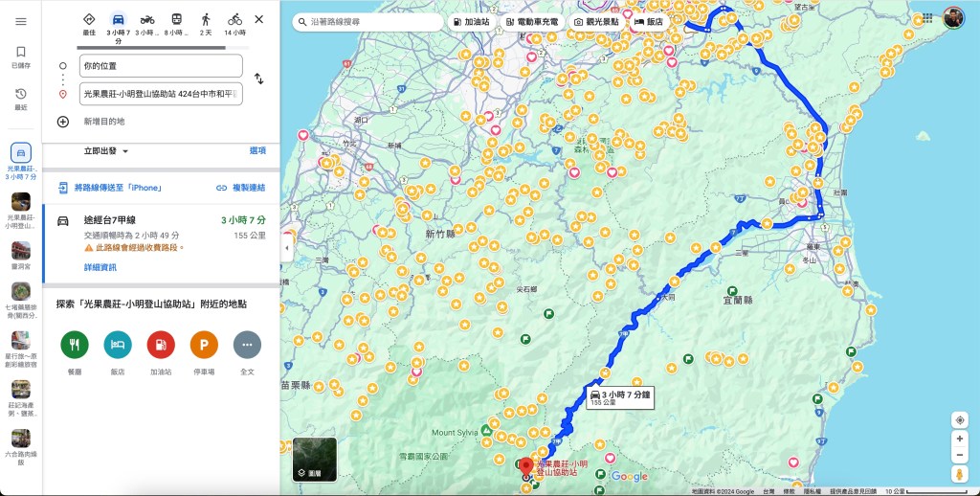Screen dimensions: 980x496
Task: Open the 選項 route options
Action: tap(257, 150)
